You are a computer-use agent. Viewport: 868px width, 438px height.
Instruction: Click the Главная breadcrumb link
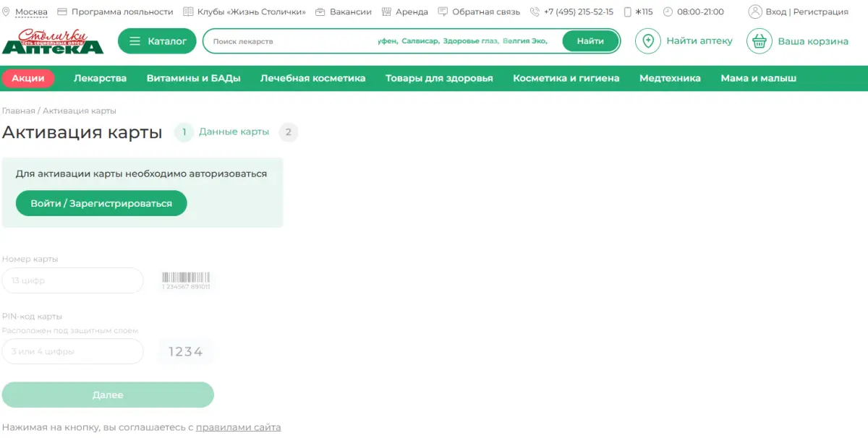(18, 111)
